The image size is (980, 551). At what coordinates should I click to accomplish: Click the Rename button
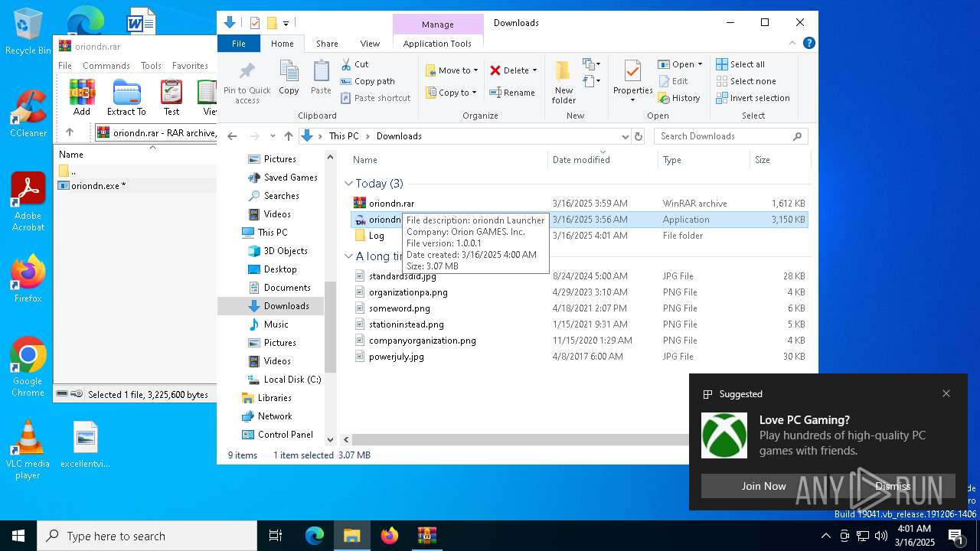coord(512,93)
